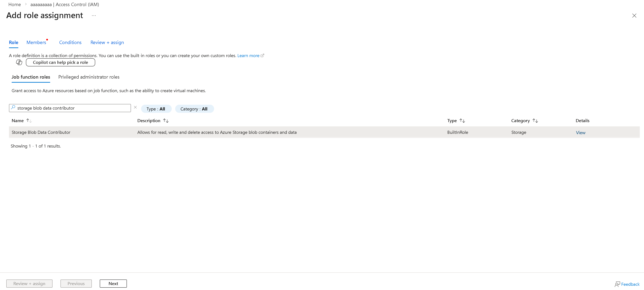Clear the role search box text
Image resolution: width=644 pixels, height=290 pixels.
pyautogui.click(x=135, y=107)
